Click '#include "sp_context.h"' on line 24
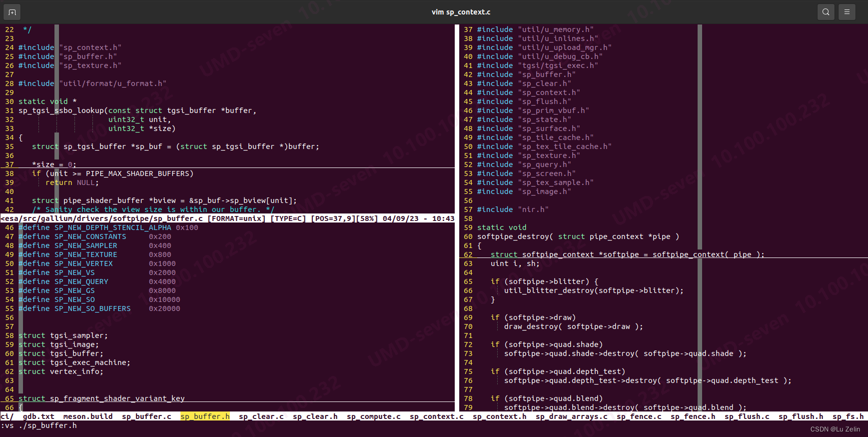The image size is (868, 437). (70, 47)
